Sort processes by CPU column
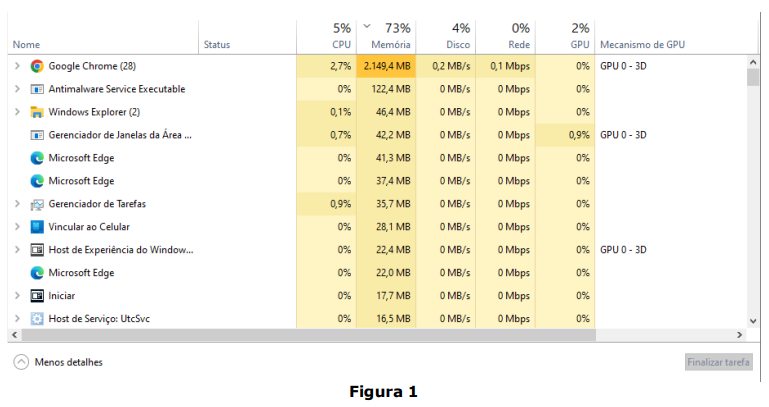 pyautogui.click(x=326, y=37)
